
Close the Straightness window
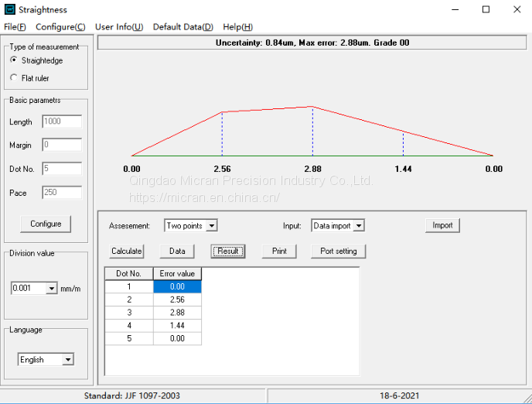tap(517, 10)
